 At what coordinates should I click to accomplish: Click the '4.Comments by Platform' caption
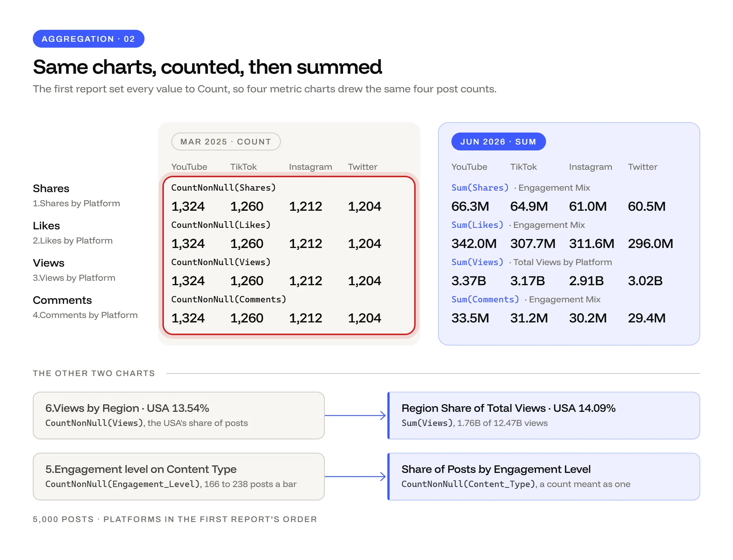(85, 315)
